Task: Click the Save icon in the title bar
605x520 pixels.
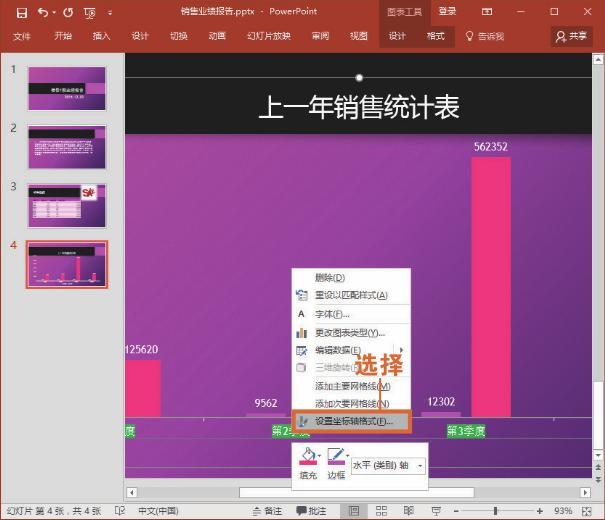Action: pos(22,13)
